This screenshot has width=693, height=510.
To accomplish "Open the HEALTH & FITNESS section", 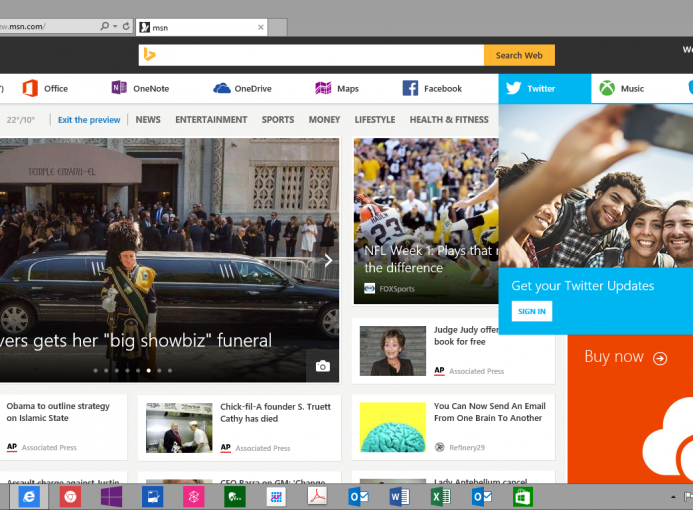I will [449, 120].
